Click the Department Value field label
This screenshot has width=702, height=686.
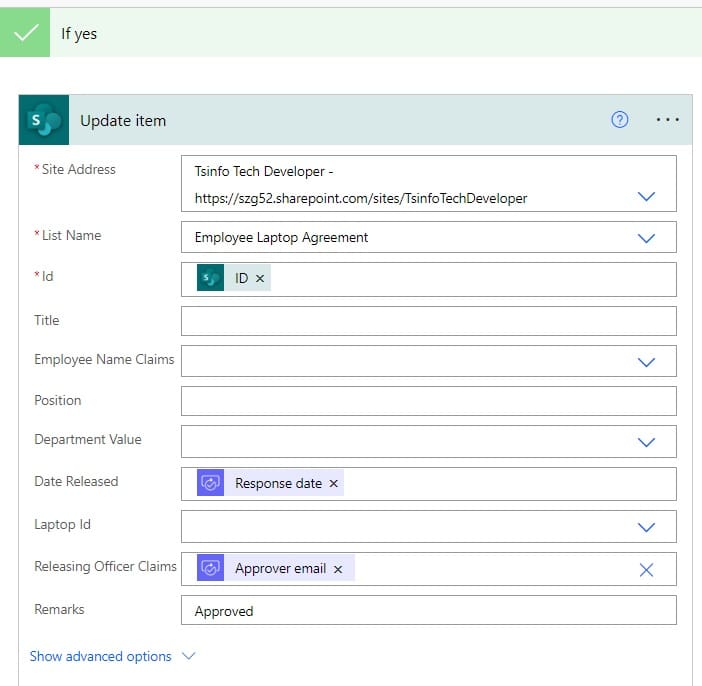click(x=88, y=439)
